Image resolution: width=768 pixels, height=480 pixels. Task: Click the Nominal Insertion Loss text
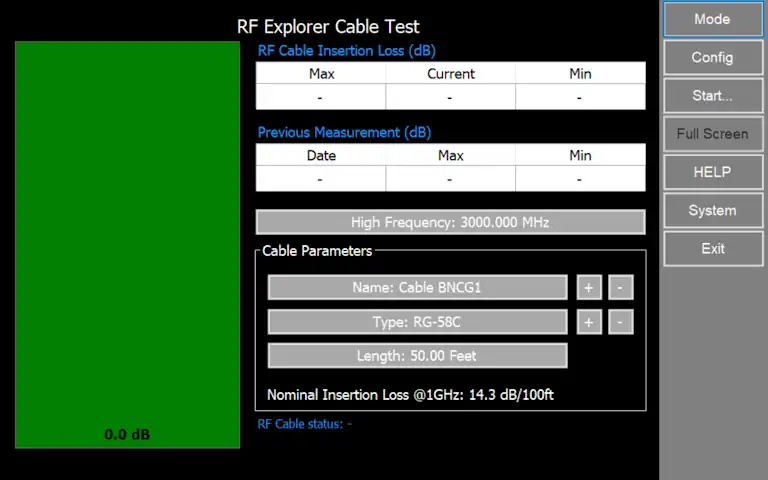click(410, 395)
